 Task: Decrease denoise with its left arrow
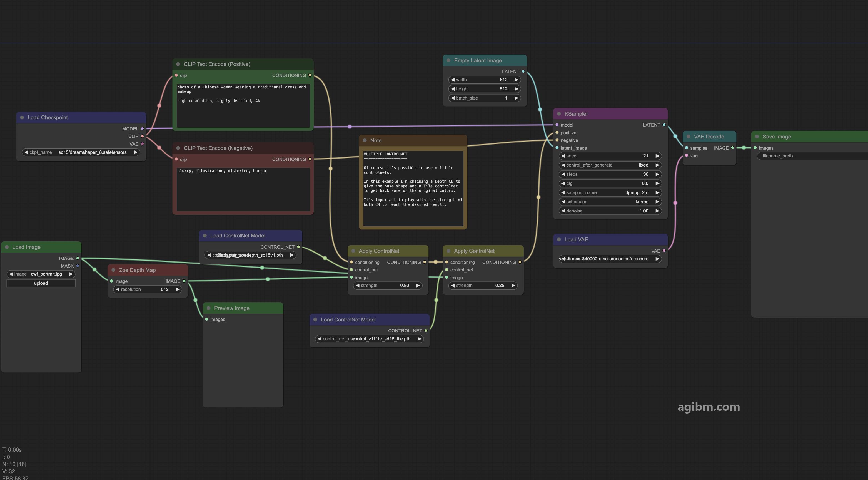pyautogui.click(x=563, y=211)
